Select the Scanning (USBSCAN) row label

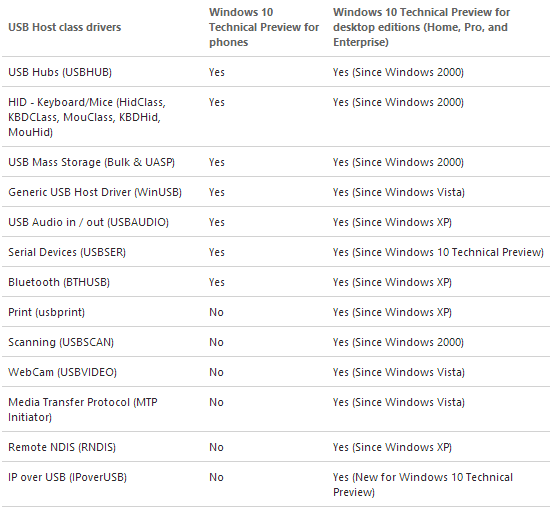pos(61,342)
